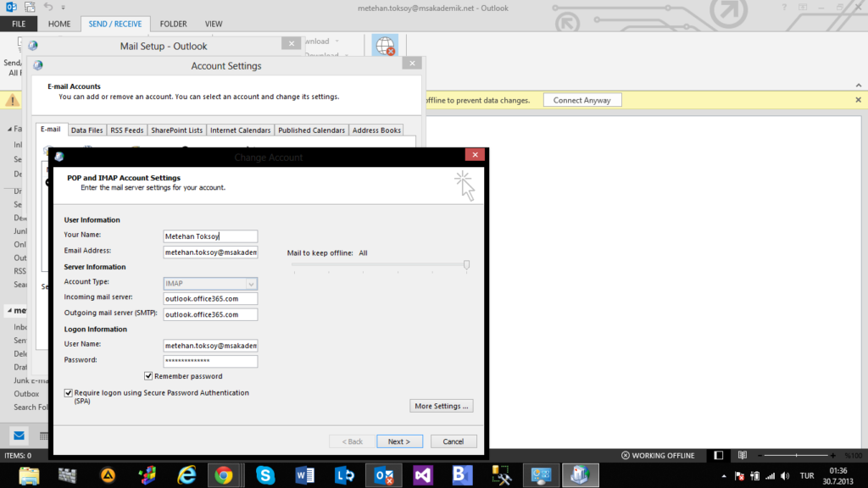The height and width of the screenshot is (488, 868).
Task: Open Microsoft Word from the taskbar
Action: coord(304,475)
